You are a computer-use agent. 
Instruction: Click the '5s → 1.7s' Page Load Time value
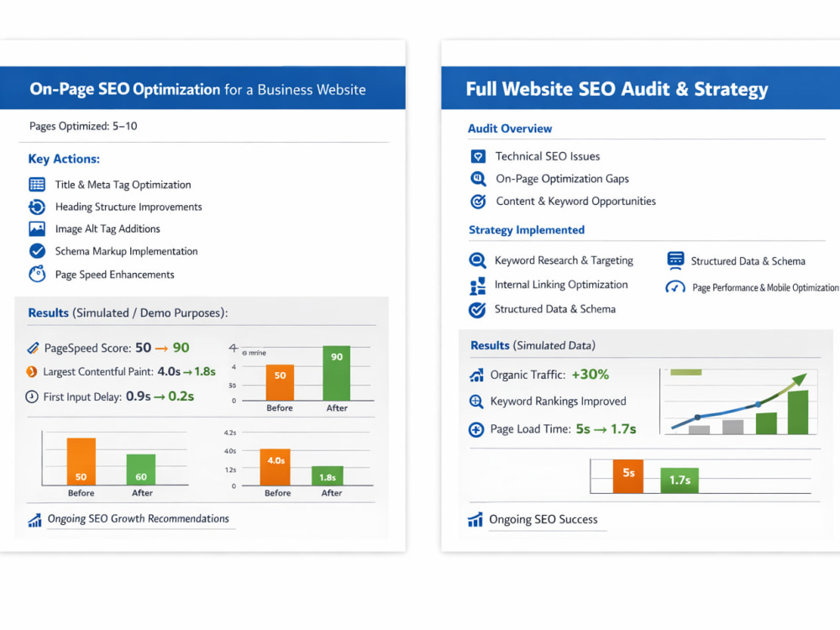click(x=606, y=429)
